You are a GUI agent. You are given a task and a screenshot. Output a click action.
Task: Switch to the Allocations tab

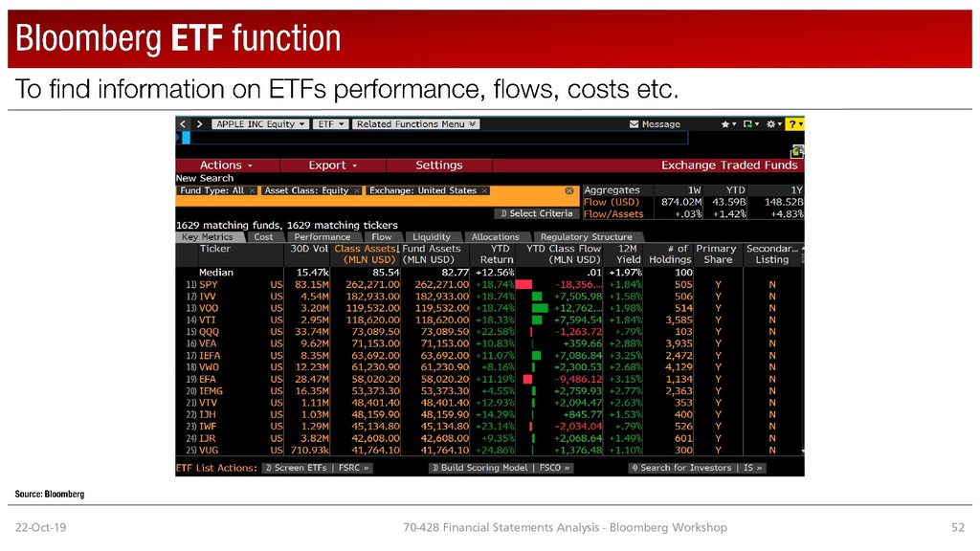click(495, 237)
